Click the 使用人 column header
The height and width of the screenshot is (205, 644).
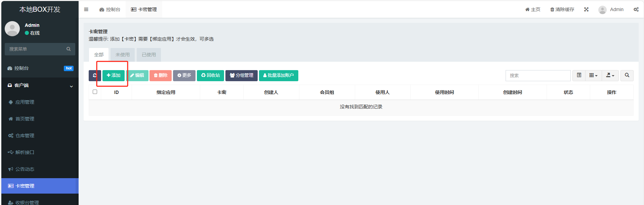click(383, 92)
